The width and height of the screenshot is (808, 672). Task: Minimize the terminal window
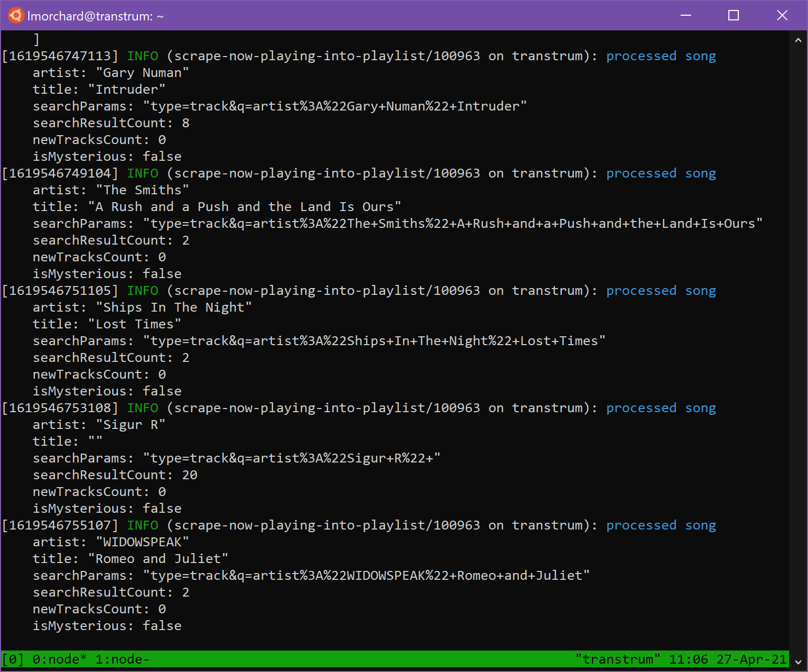tap(685, 16)
